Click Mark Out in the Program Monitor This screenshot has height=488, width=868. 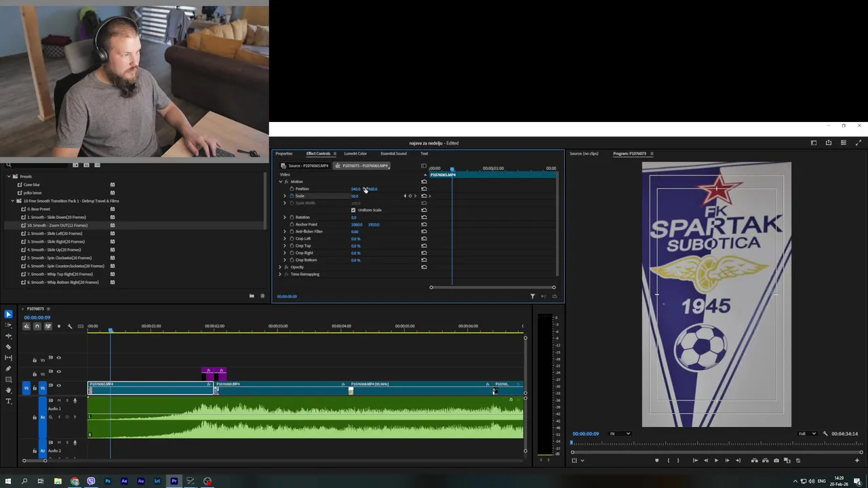[678, 460]
